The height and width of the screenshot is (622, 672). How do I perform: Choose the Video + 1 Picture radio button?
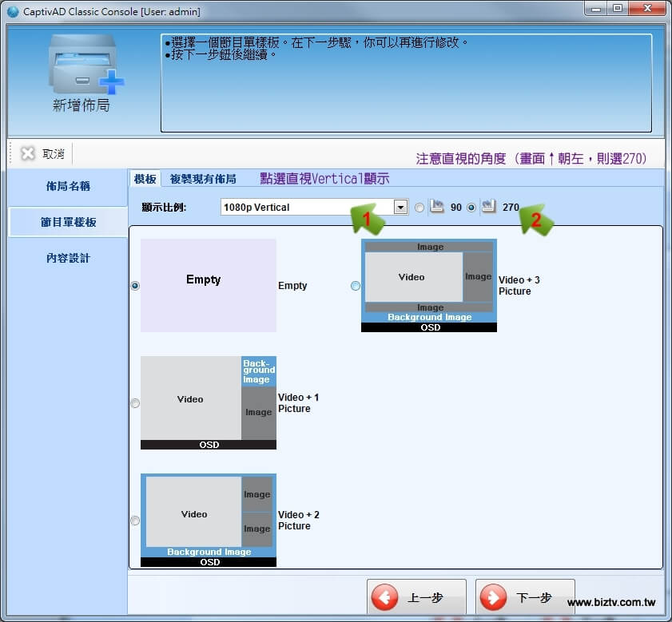pos(135,403)
